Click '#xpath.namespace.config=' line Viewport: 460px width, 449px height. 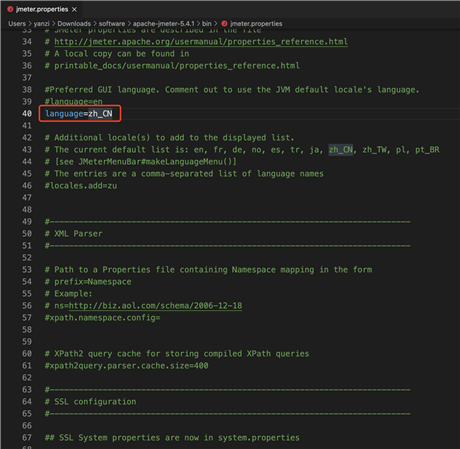(x=103, y=318)
